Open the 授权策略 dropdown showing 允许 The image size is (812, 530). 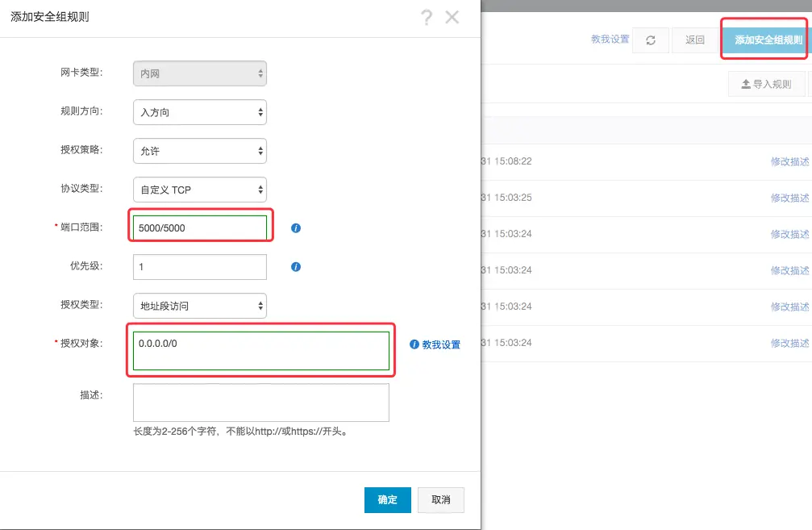pyautogui.click(x=200, y=151)
